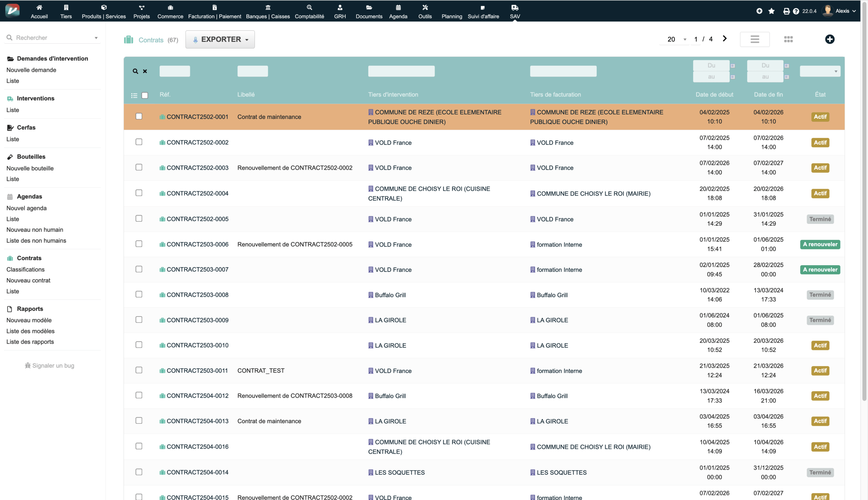Switch to list view hamburger icon
This screenshot has width=868, height=500.
[x=755, y=39]
